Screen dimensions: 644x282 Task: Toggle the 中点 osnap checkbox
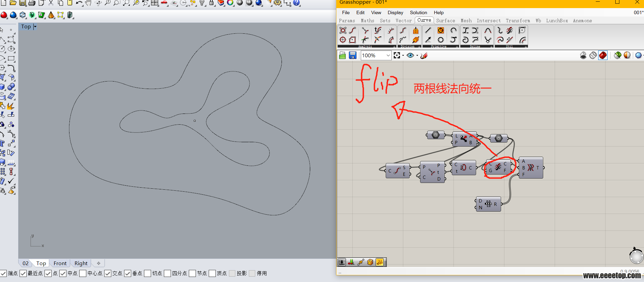[x=63, y=273]
